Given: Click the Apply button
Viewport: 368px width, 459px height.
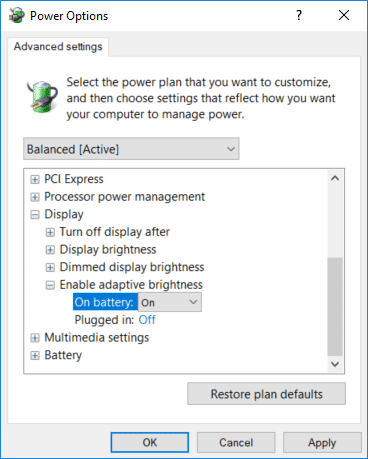Looking at the screenshot, I should pyautogui.click(x=322, y=443).
